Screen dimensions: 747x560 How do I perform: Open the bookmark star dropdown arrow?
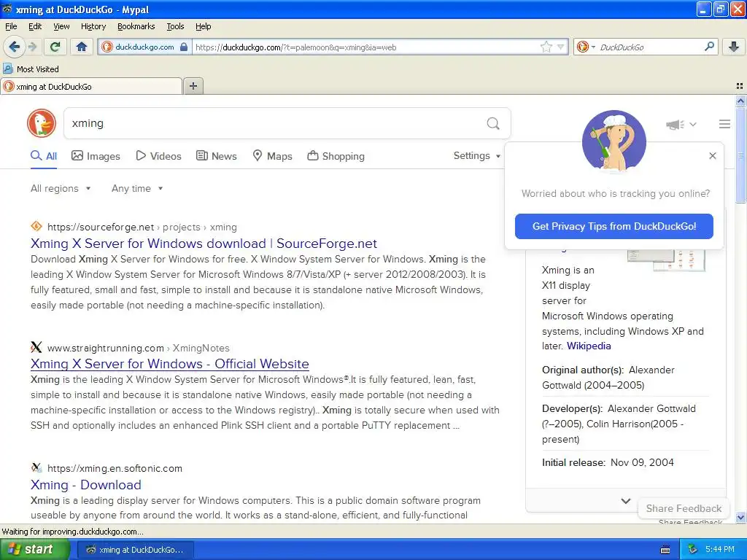click(x=561, y=47)
